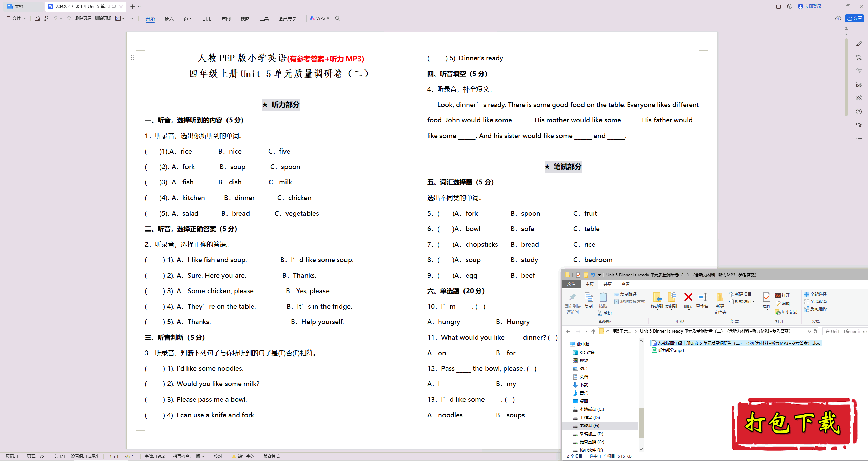Click the undo arrow in WPS toolbar

pyautogui.click(x=55, y=18)
